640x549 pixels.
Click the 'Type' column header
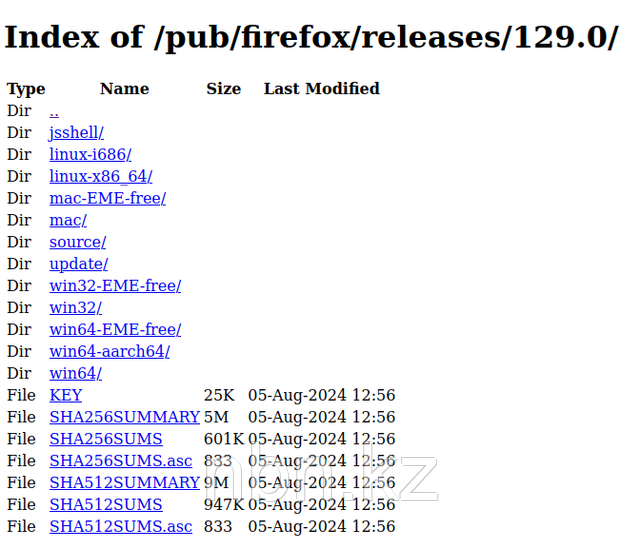click(26, 89)
